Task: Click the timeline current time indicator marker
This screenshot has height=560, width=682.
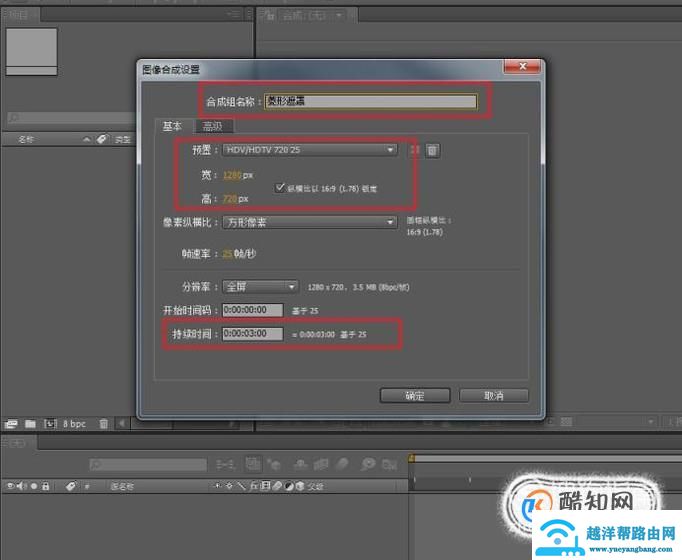Action: coord(411,458)
